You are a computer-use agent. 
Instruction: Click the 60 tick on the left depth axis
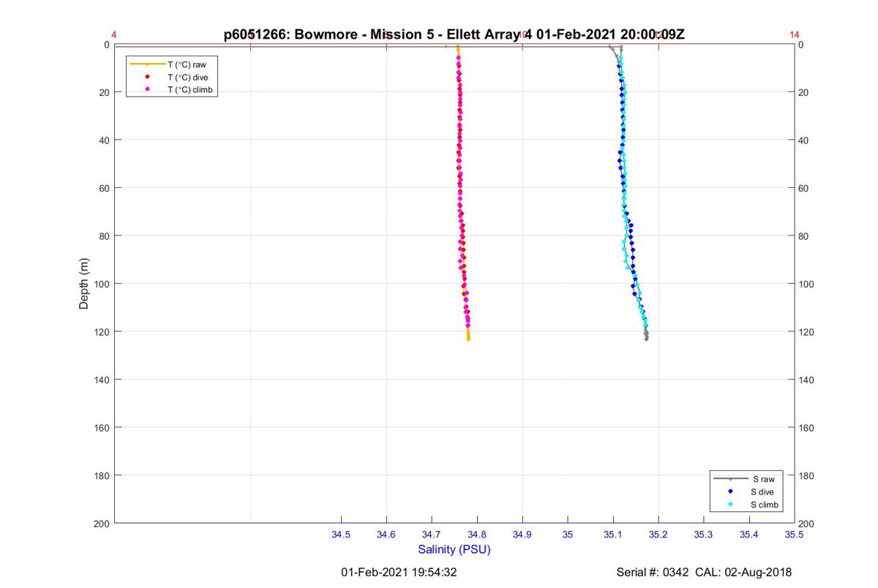[x=105, y=188]
